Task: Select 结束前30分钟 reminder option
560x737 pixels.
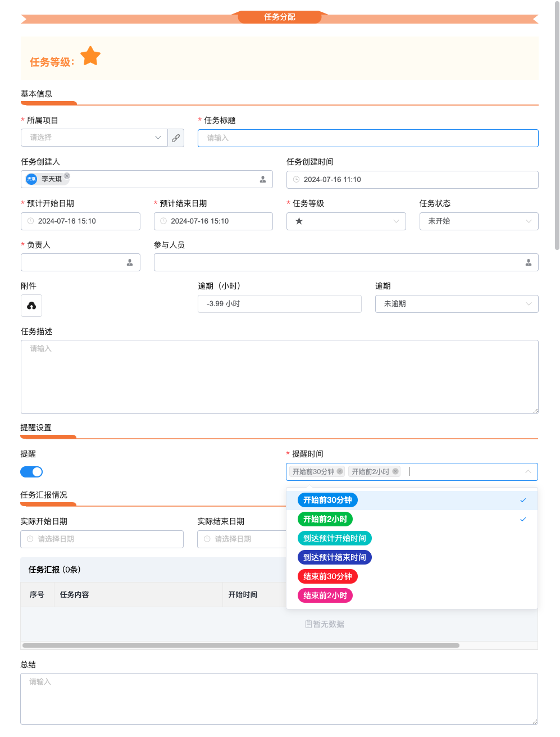Action: point(327,576)
